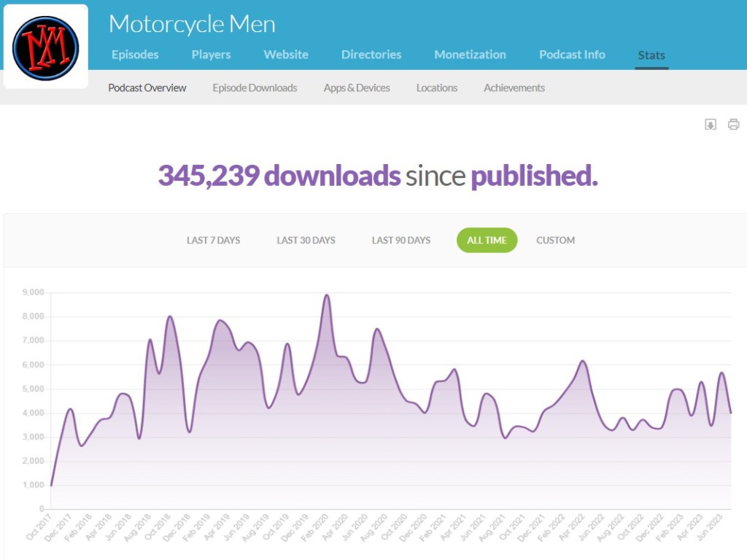
Task: Choose the Custom date range option
Action: pyautogui.click(x=555, y=240)
